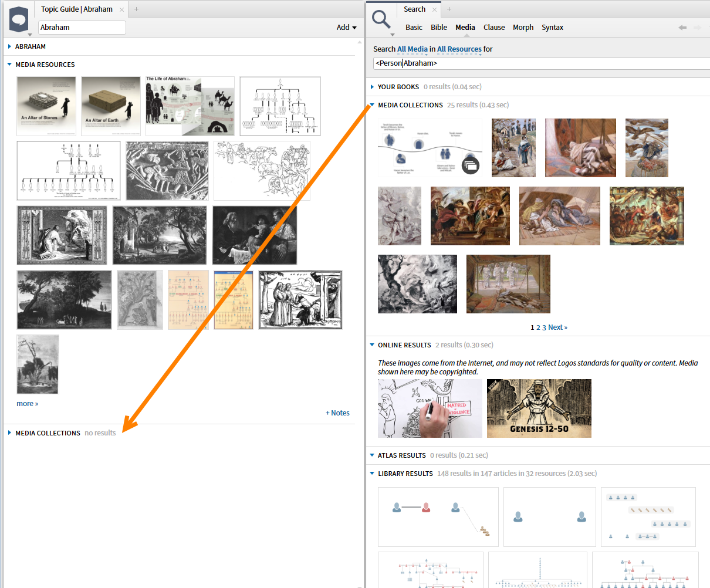Click the Abraham topic input field
710x588 pixels.
82,28
